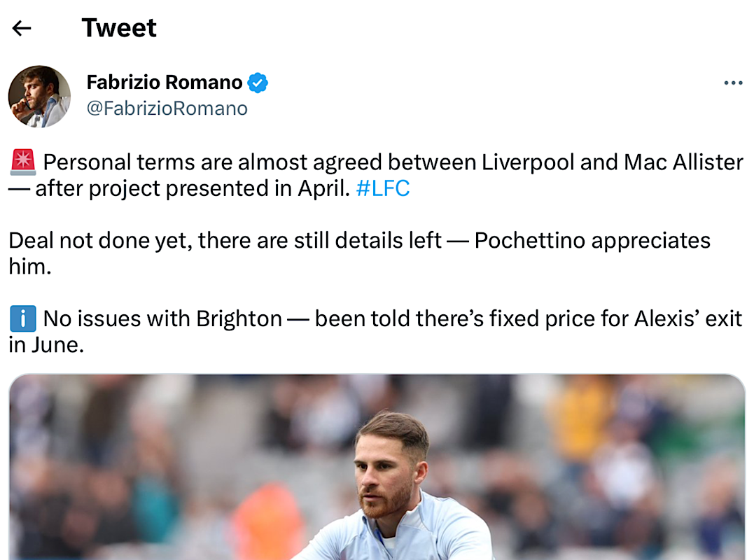
Task: Click the blue information emoji
Action: [23, 318]
